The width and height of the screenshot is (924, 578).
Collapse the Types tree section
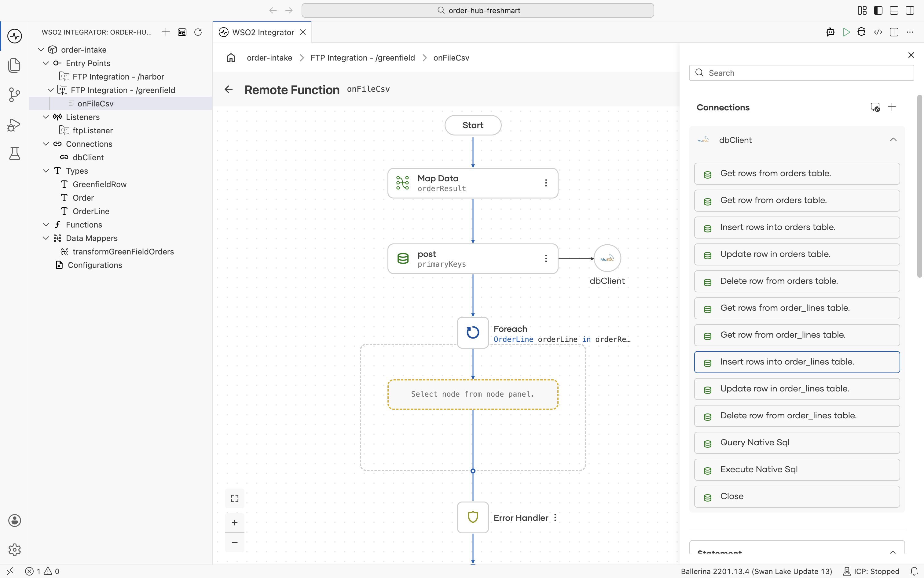point(46,171)
